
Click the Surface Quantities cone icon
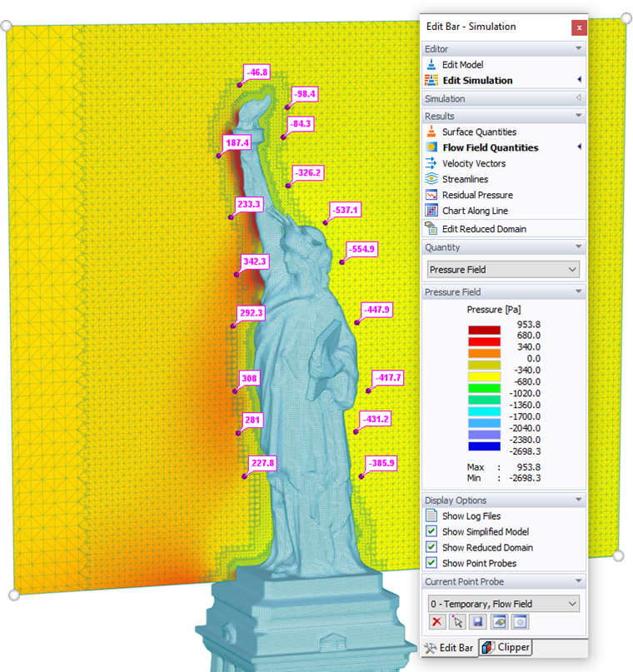(x=431, y=132)
